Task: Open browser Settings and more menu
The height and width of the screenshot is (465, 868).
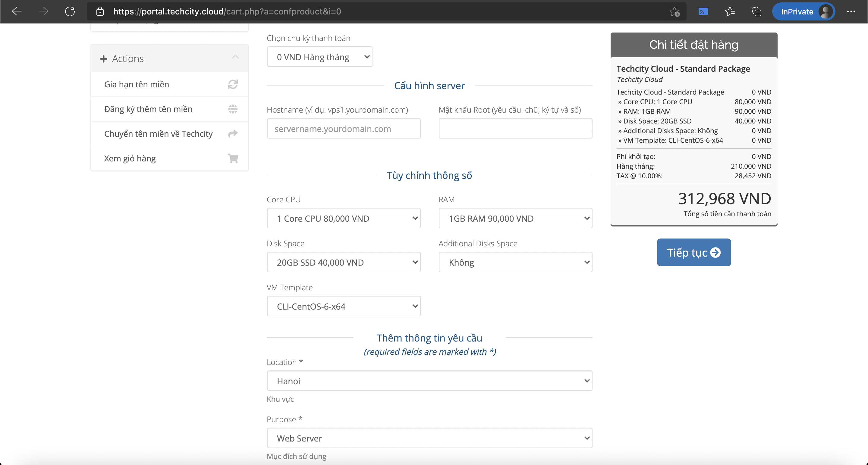Action: click(851, 11)
